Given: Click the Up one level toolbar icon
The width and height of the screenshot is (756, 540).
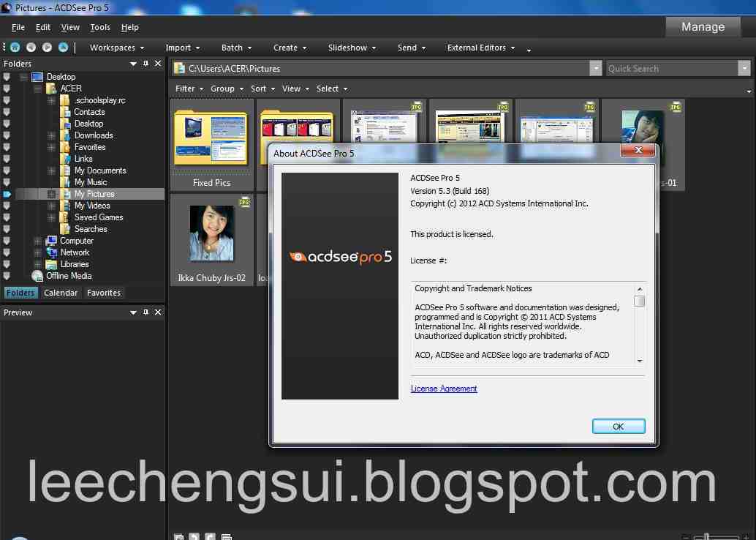Looking at the screenshot, I should coord(63,48).
